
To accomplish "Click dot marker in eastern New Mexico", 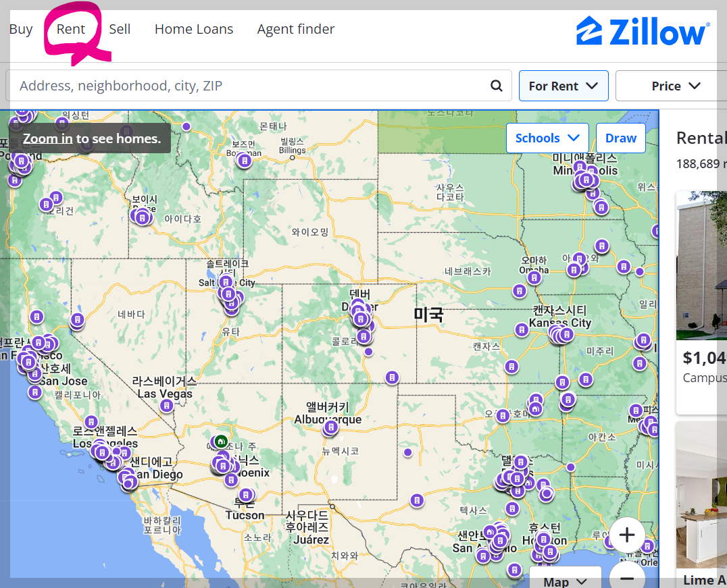I will pyautogui.click(x=407, y=452).
